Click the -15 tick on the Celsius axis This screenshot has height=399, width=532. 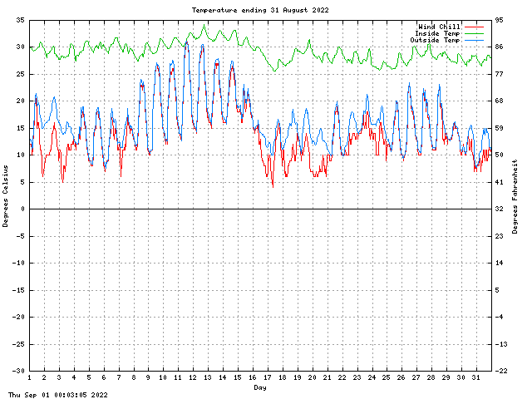18,290
